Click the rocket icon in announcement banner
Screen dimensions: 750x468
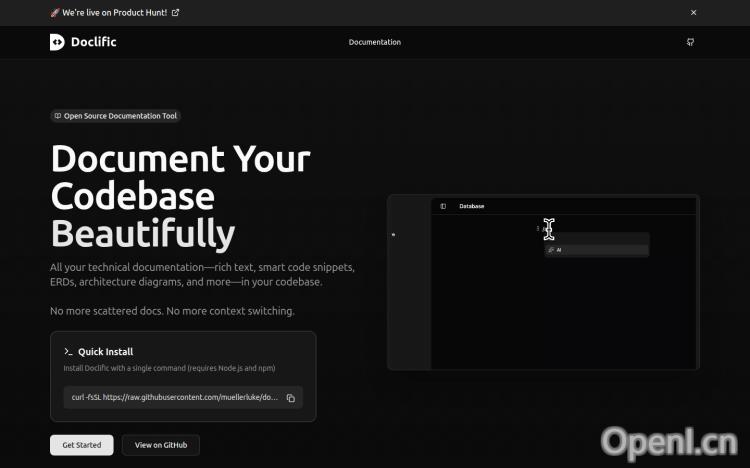point(54,13)
